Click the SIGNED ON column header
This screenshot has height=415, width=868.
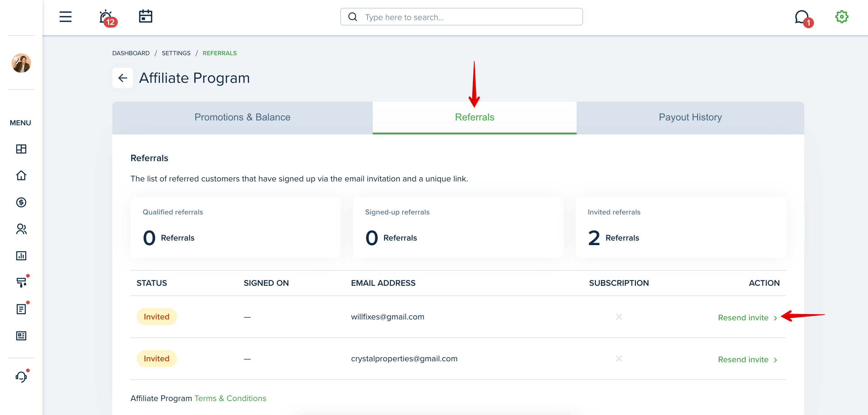point(266,283)
